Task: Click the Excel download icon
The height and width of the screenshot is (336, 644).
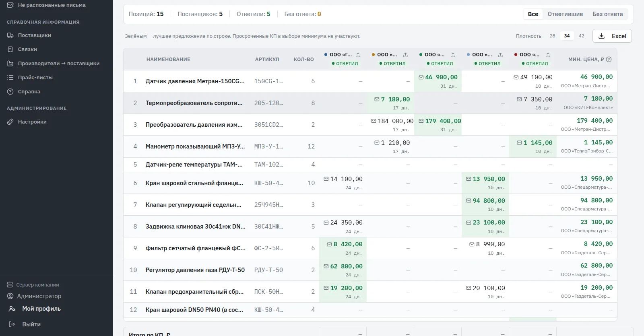Action: [x=601, y=36]
